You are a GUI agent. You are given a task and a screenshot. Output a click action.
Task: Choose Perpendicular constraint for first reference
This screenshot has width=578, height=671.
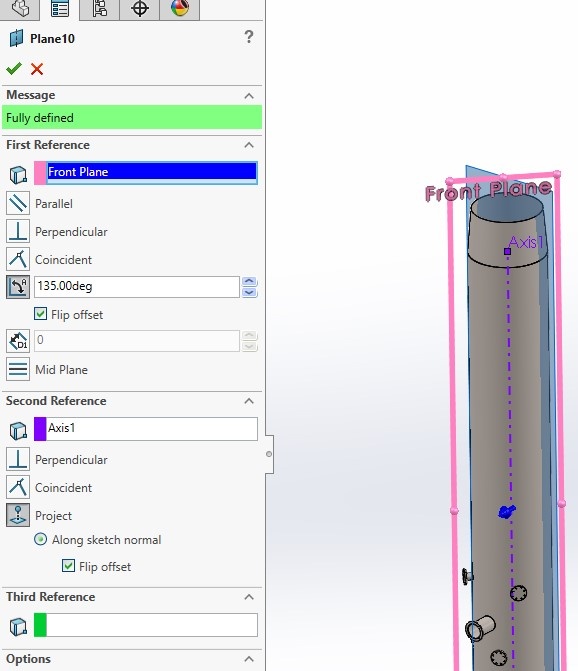18,231
